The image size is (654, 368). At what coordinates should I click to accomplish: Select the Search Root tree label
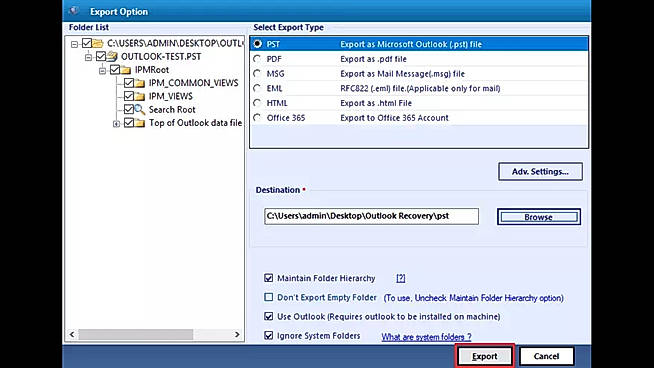tap(172, 110)
